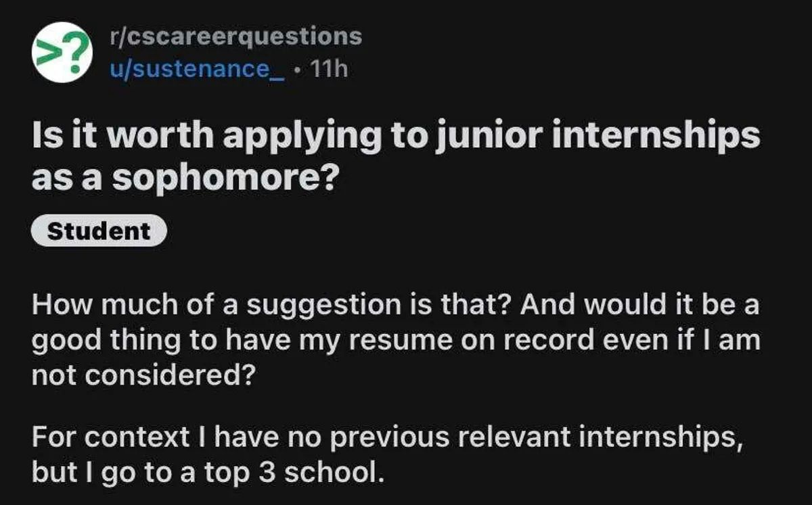The width and height of the screenshot is (812, 505).
Task: Click "Is it worth" at title start
Action: pyautogui.click(x=99, y=137)
